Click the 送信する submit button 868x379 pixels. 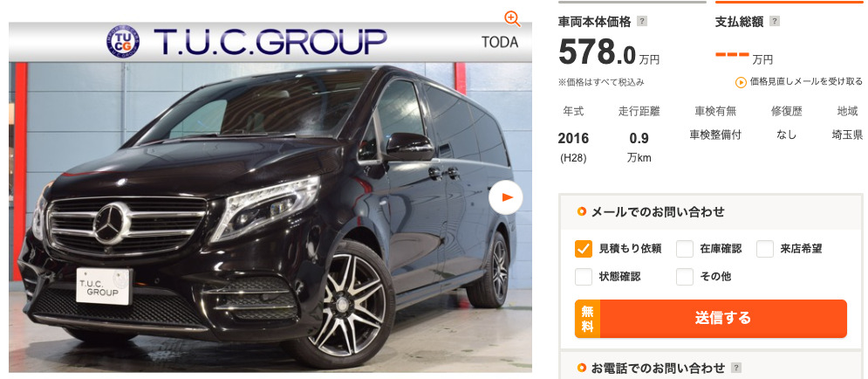711,319
